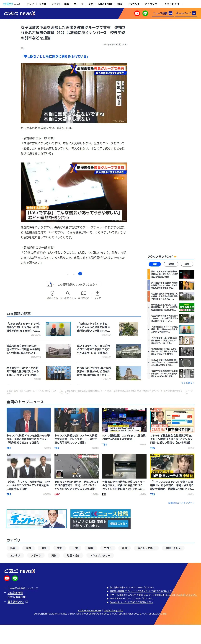
Task: Click the もっと見る link under the ranking
Action: pos(188,383)
